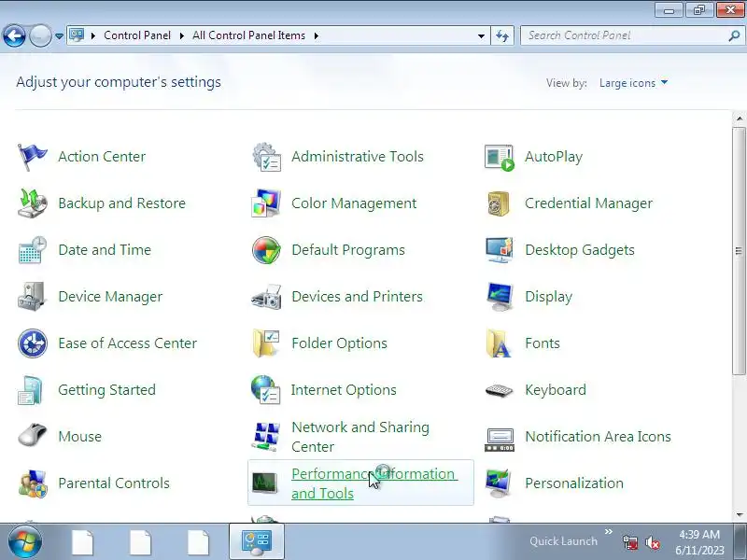Open the Action Center link

[102, 157]
